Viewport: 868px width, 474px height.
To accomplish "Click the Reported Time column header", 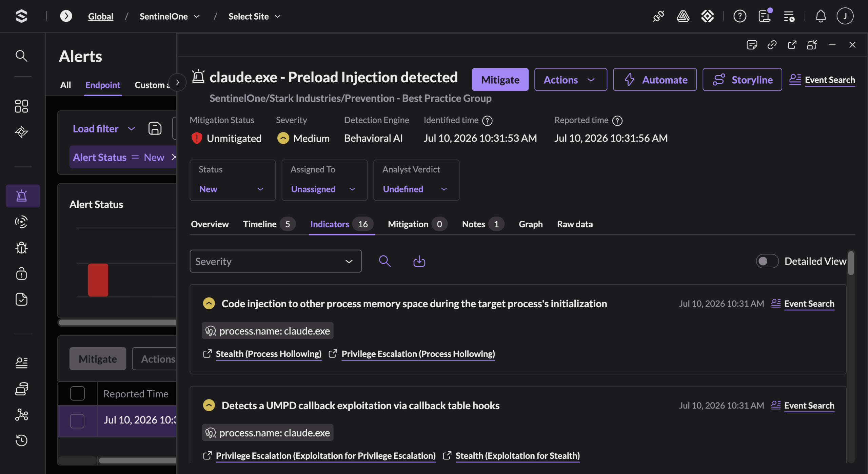I will tap(136, 393).
